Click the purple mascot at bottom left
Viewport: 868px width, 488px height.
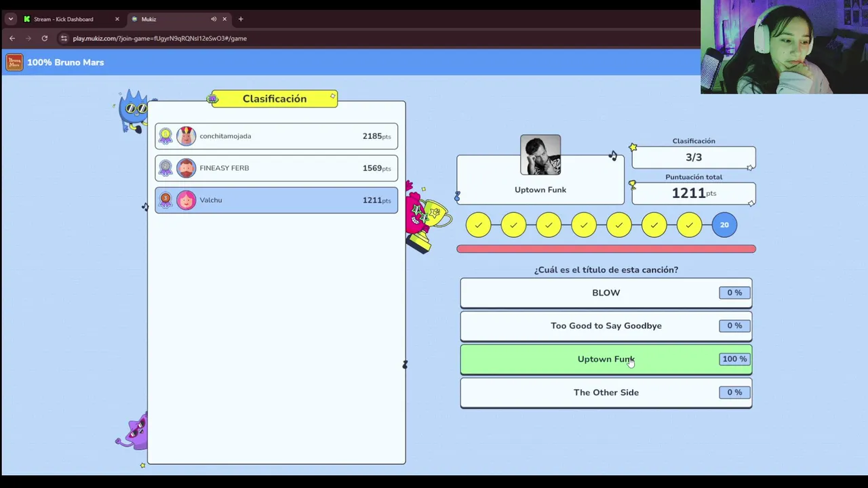coord(133,433)
